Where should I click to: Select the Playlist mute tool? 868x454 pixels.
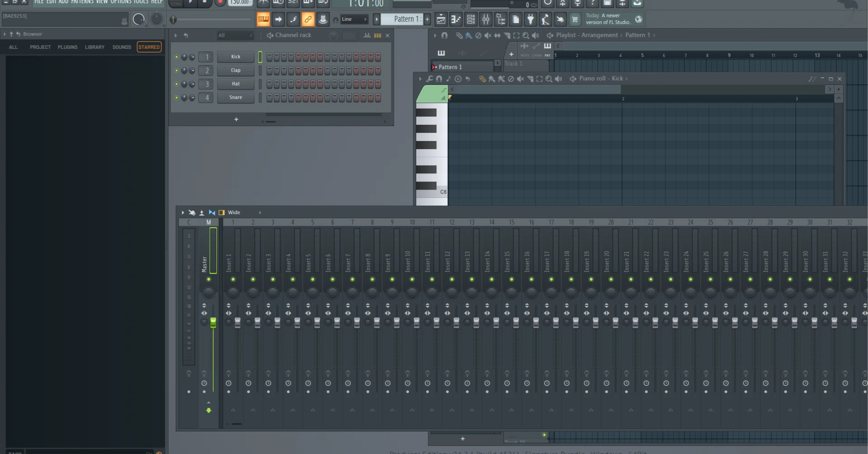click(488, 35)
